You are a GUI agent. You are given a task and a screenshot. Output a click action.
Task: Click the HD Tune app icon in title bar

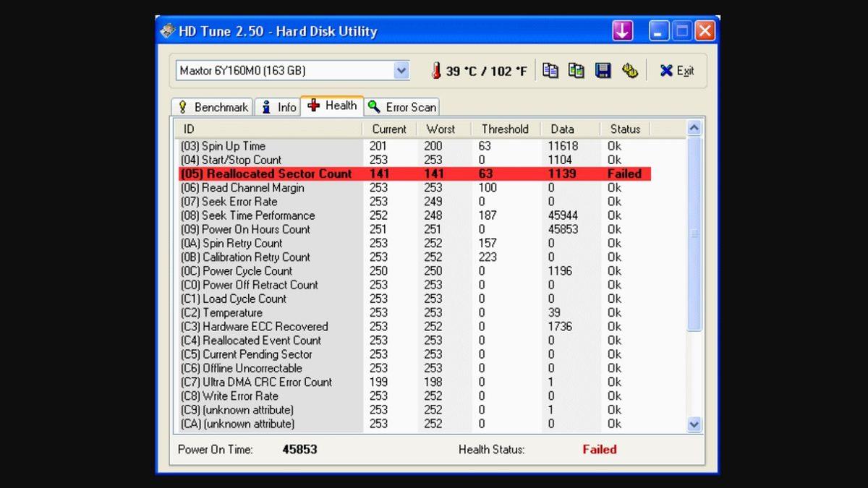(x=168, y=31)
